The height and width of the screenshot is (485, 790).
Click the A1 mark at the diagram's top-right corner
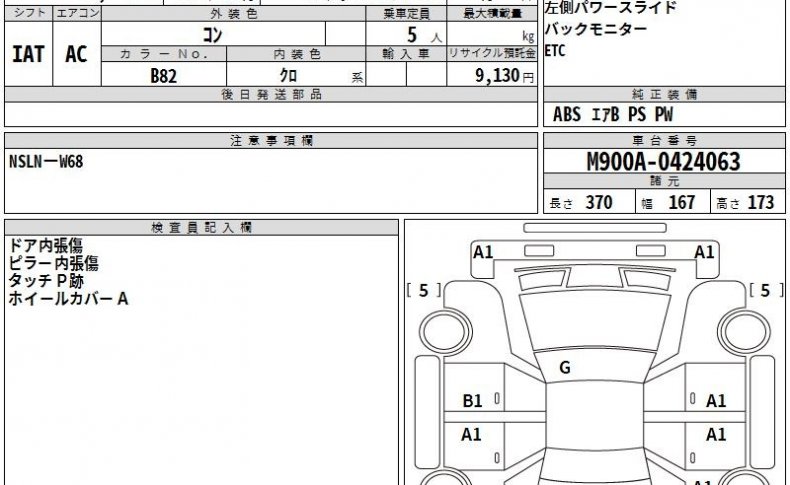704,252
